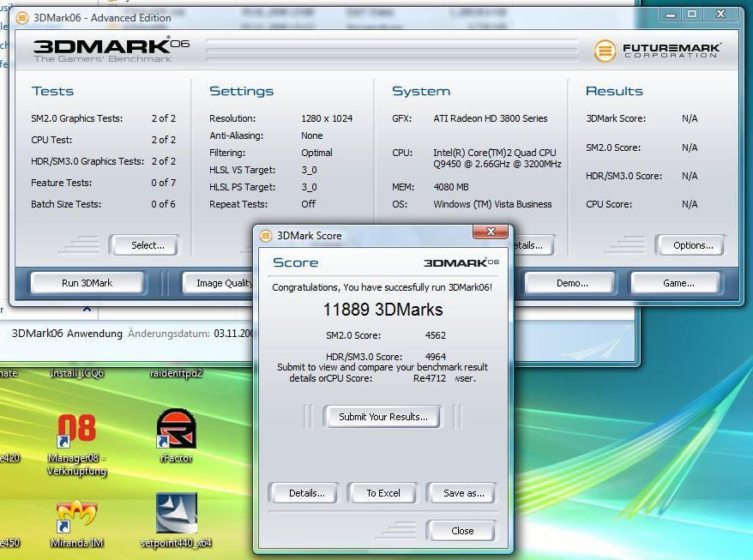Click the Congratulations message in Score dialog
Viewport: 753px width, 560px height.
coord(382,287)
